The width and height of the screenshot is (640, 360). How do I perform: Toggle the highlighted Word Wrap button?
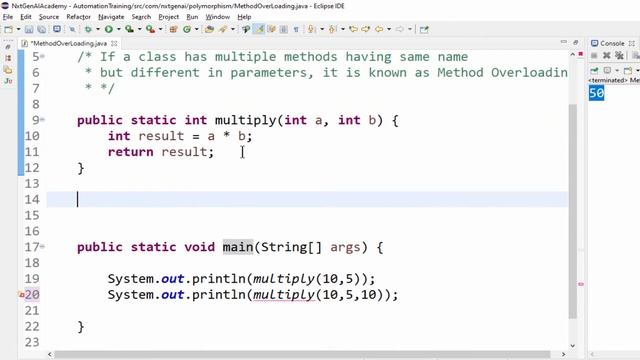(x=259, y=29)
